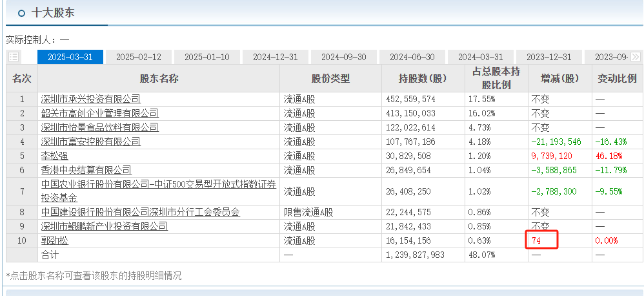Open shareholder 深圳市承兴投资有限公司 details
This screenshot has height=296, width=644.
tap(91, 99)
